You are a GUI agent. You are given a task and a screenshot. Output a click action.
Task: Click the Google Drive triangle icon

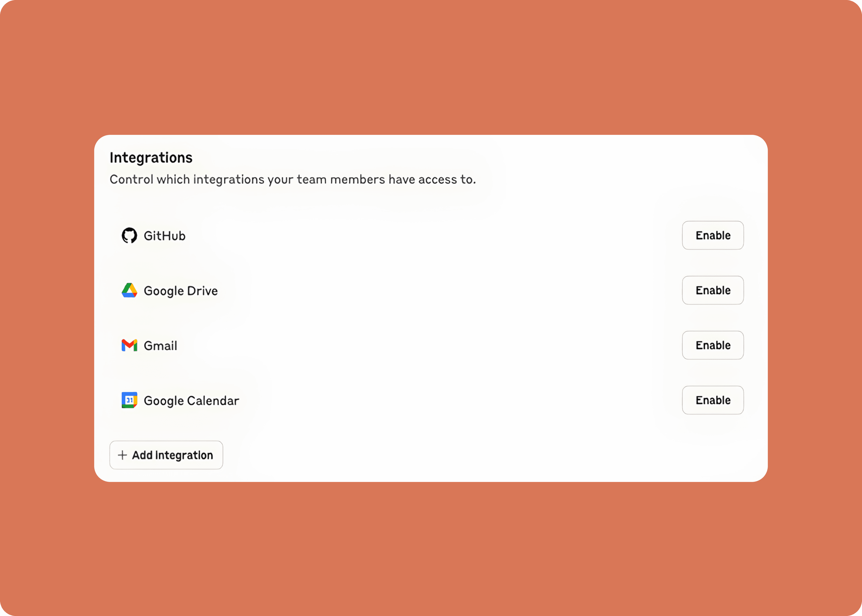click(129, 291)
